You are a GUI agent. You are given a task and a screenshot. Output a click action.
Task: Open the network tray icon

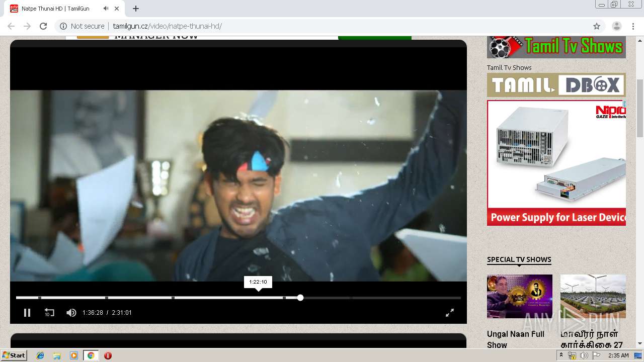pos(572,355)
